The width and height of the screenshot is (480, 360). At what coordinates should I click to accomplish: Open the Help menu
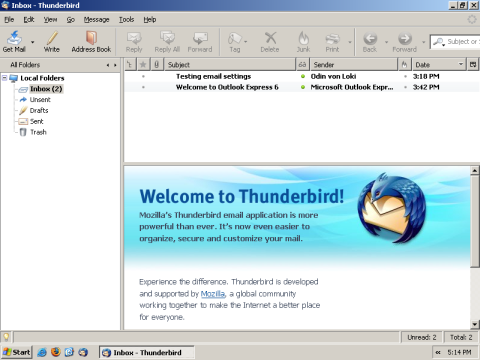click(x=150, y=20)
